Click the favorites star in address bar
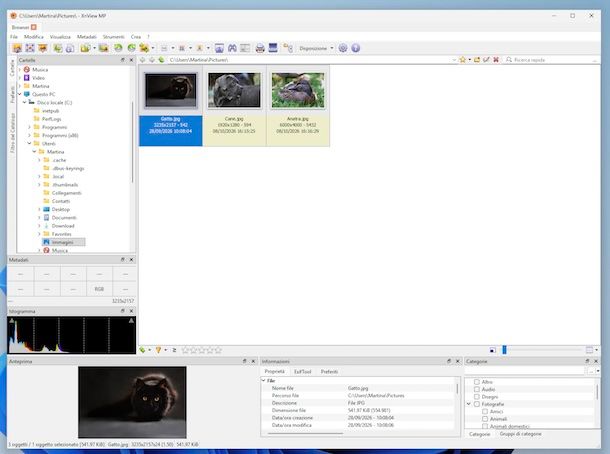This screenshot has height=454, width=610. 463,60
